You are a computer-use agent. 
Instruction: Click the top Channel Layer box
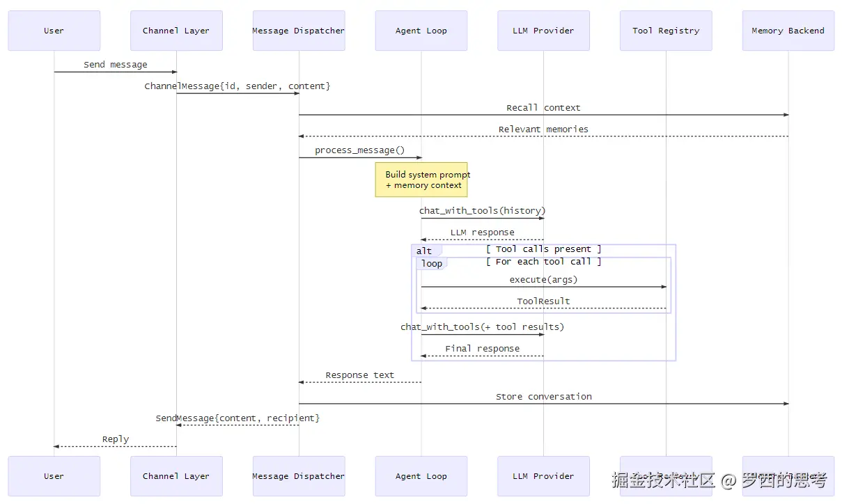(176, 31)
